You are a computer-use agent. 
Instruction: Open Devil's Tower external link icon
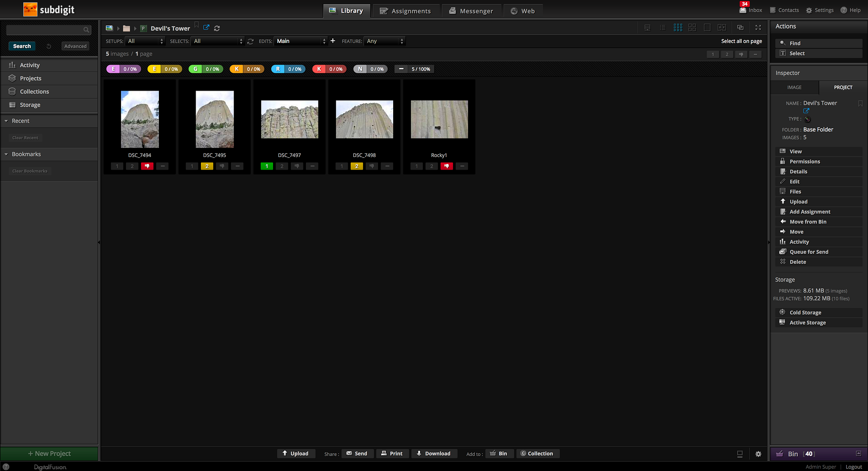(206, 28)
